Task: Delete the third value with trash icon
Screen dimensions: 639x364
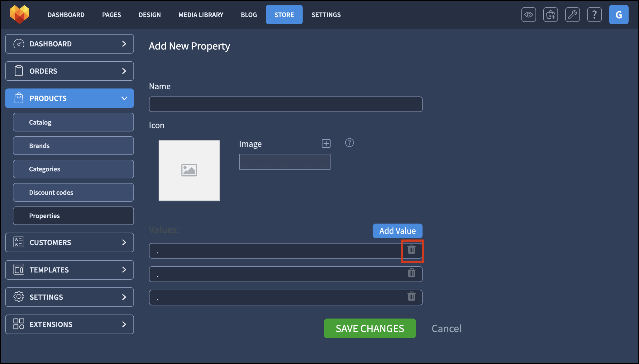Action: tap(412, 296)
